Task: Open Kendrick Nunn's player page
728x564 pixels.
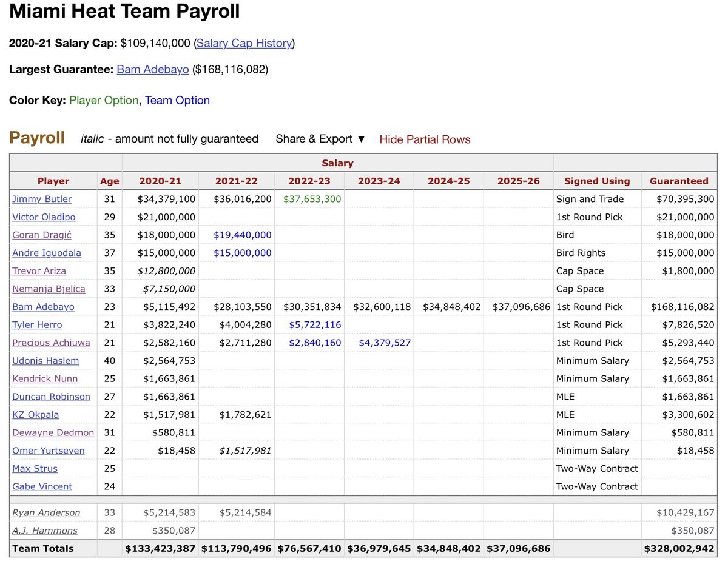Action: tap(45, 378)
